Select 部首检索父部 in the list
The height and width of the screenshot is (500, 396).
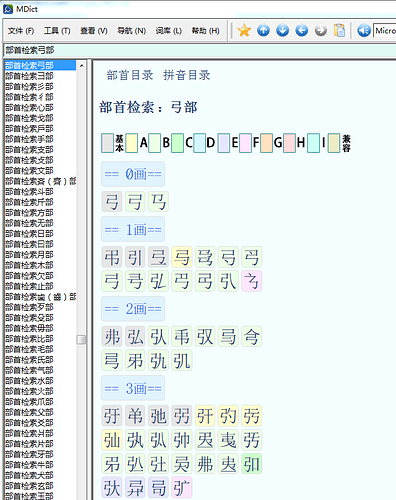[40, 412]
